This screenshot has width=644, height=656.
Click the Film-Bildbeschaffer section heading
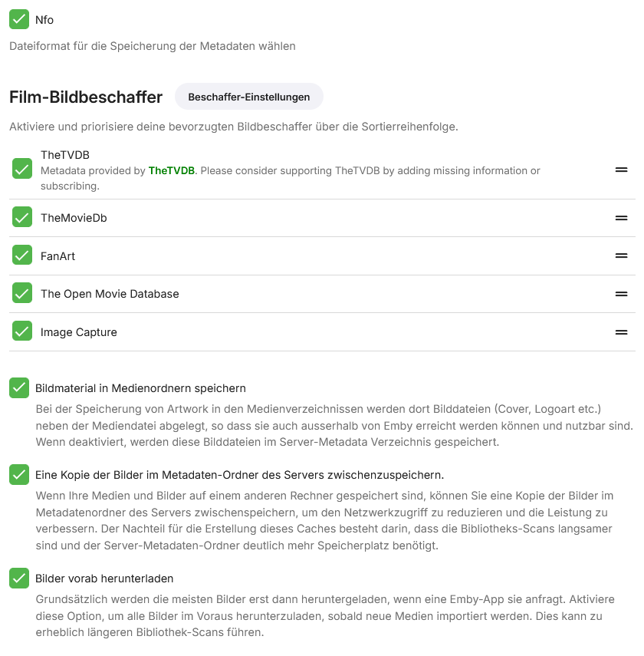86,97
